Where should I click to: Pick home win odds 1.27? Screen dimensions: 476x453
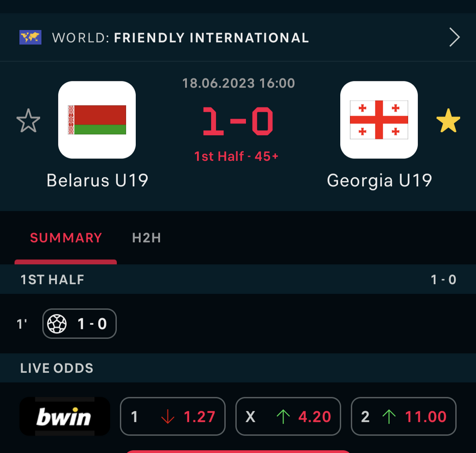[172, 416]
